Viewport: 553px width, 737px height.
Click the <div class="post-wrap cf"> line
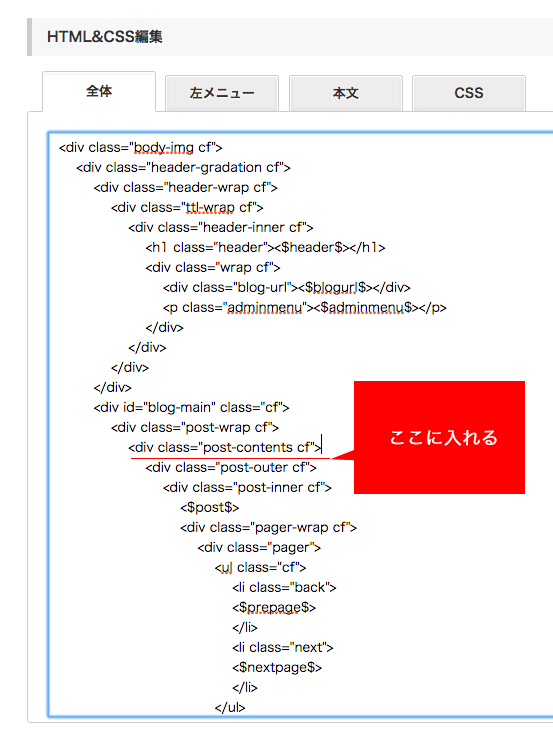pyautogui.click(x=195, y=427)
